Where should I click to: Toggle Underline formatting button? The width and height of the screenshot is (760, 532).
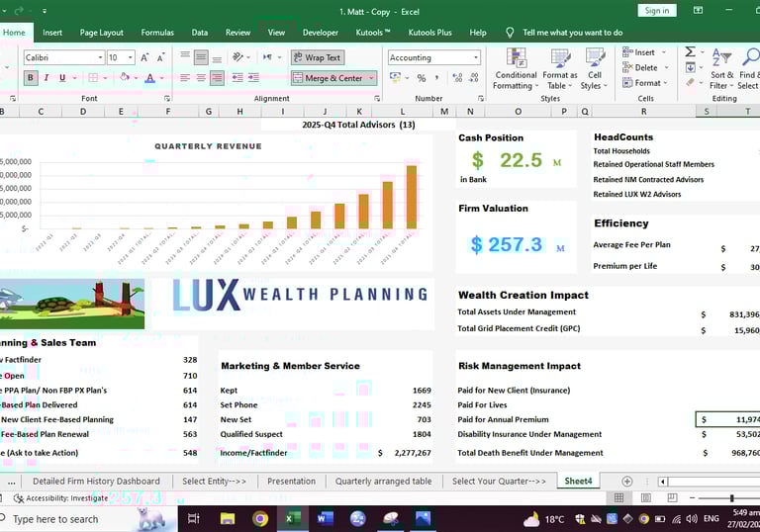tap(62, 77)
